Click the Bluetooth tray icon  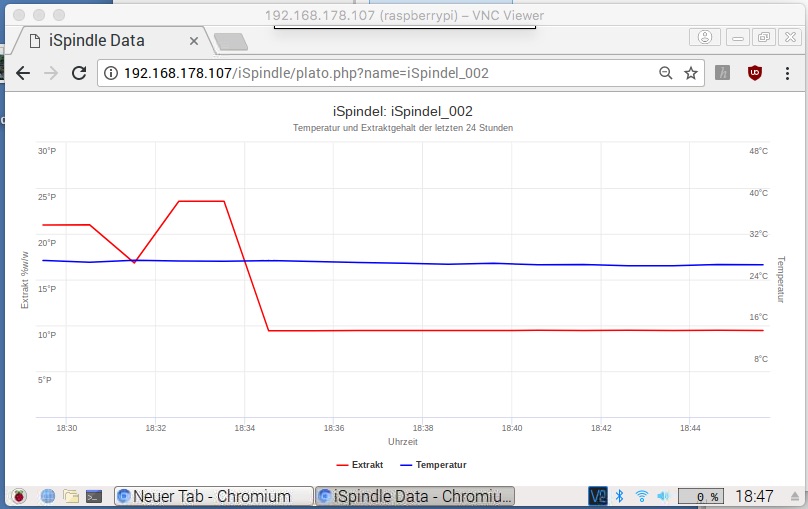point(619,496)
